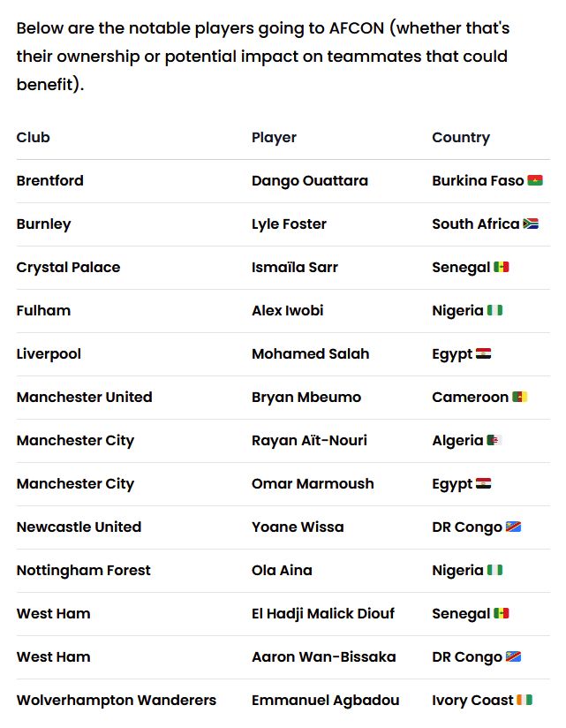Click player name Dango Ouattara
Image resolution: width=566 pixels, height=728 pixels.
point(310,180)
